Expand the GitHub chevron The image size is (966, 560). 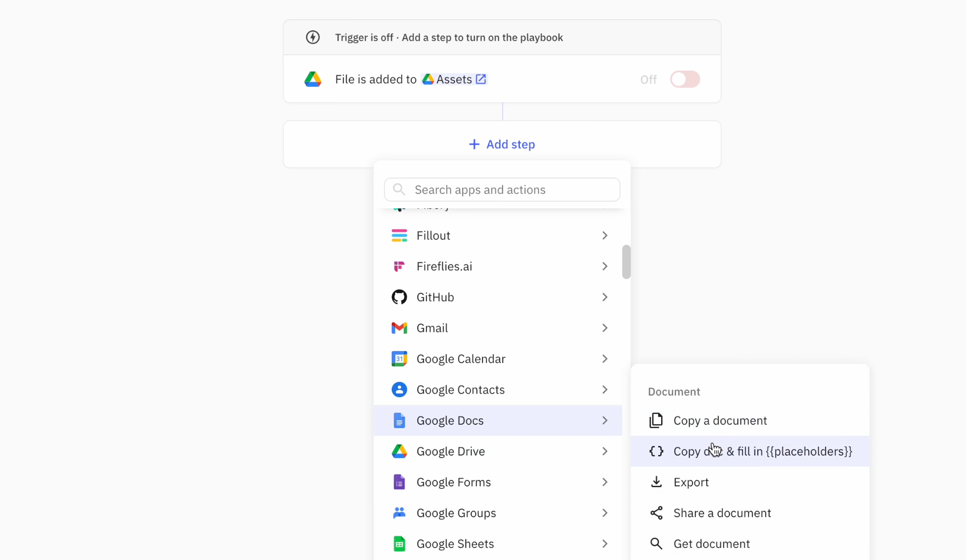[605, 297]
